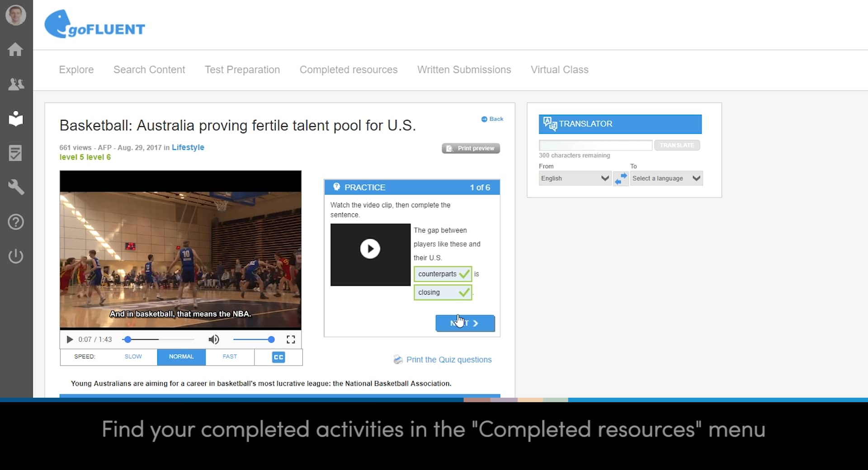Viewport: 868px width, 470px height.
Task: Open the tools wrench icon in sidebar
Action: (x=15, y=187)
